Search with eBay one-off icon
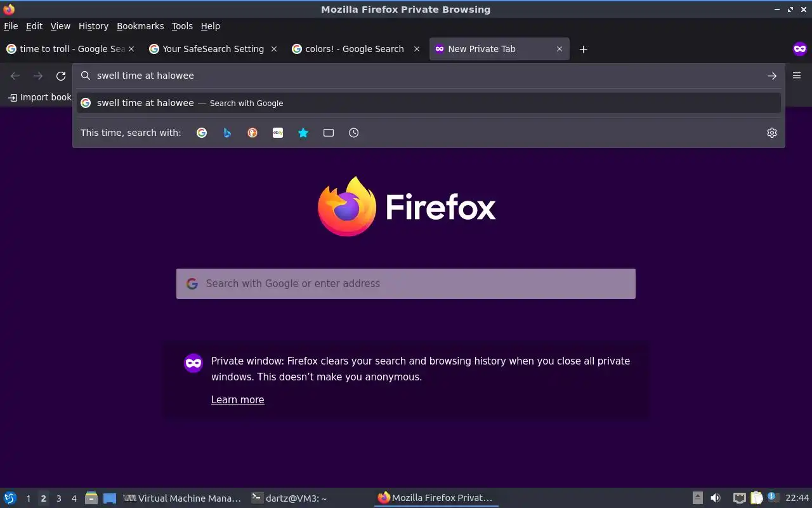Image resolution: width=812 pixels, height=508 pixels. point(278,133)
